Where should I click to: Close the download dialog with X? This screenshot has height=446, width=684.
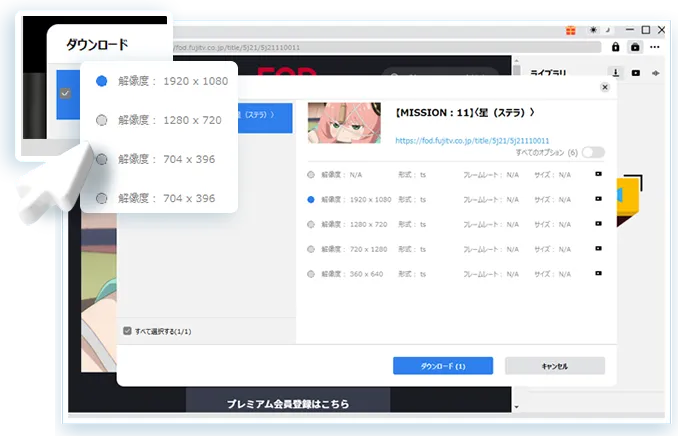(x=605, y=87)
